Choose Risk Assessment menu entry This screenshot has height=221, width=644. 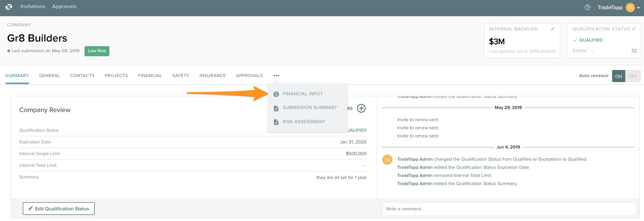tap(303, 122)
